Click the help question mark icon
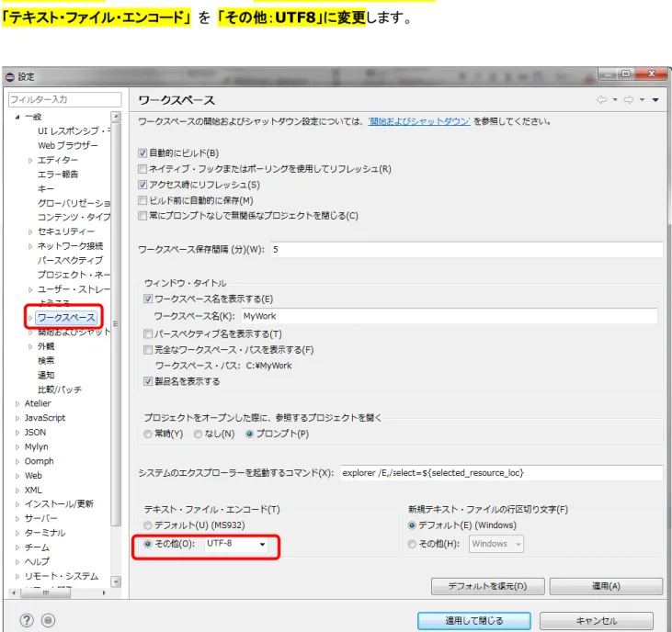Screen dimensions: 672x632 [27, 619]
